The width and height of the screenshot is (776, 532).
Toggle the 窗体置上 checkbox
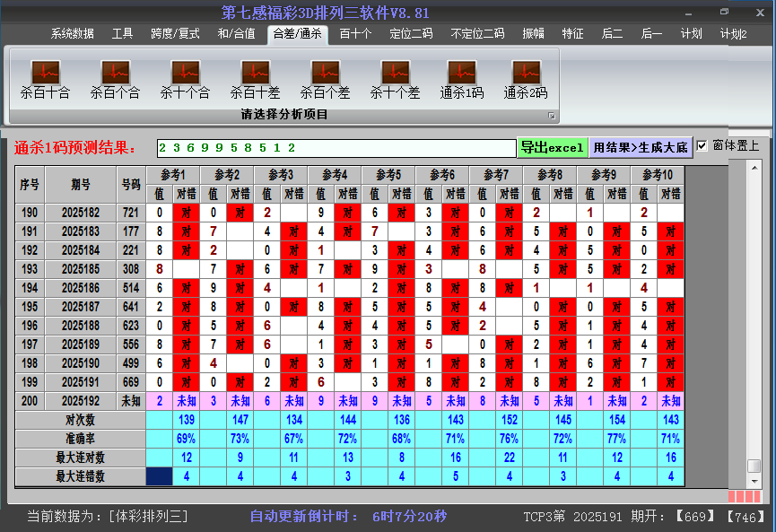tap(702, 146)
